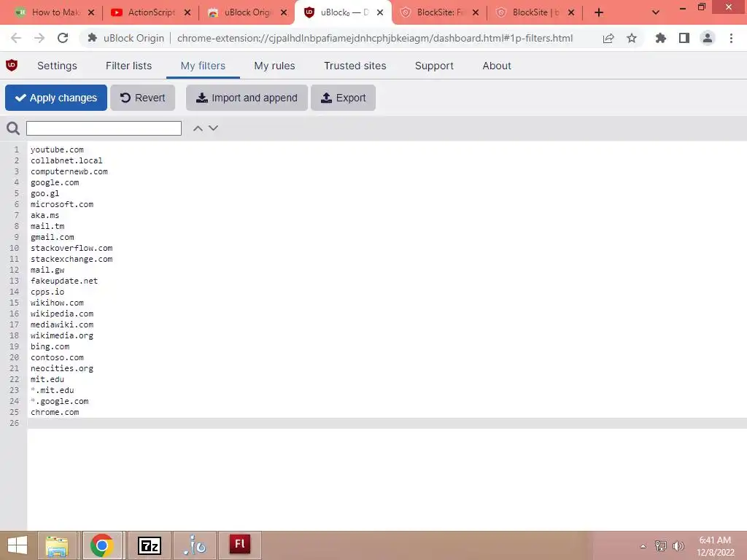The image size is (747, 560).
Task: Close the ActionScript YouTube tab
Action: click(187, 12)
